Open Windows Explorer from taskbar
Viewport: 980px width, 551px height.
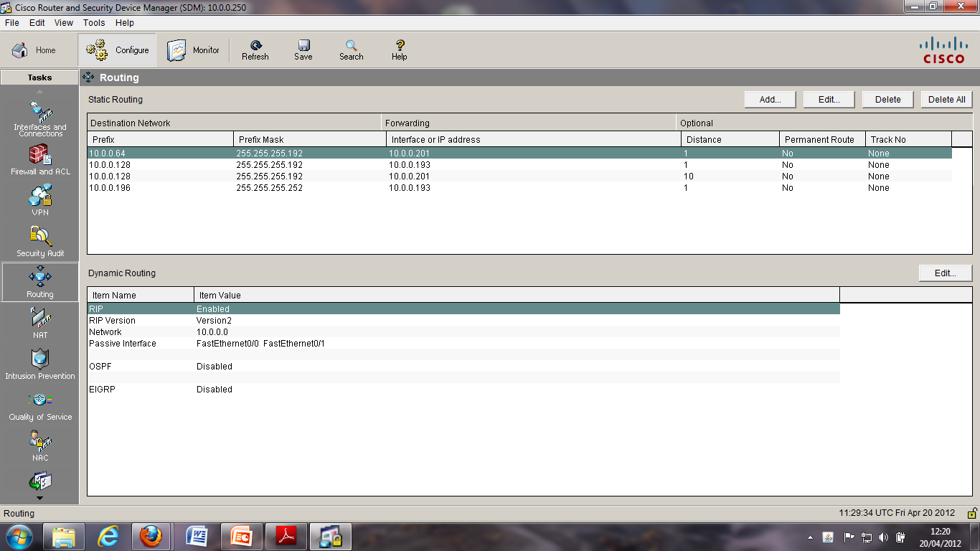(x=64, y=537)
